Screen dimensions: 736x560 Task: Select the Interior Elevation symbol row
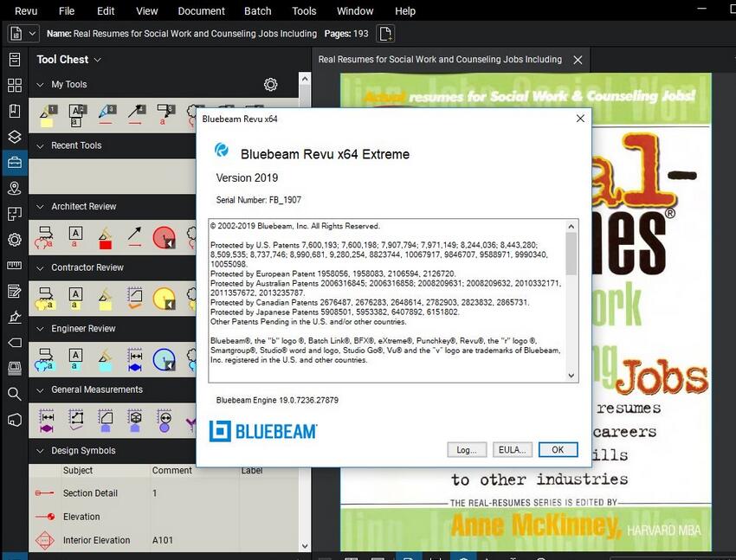[164, 540]
